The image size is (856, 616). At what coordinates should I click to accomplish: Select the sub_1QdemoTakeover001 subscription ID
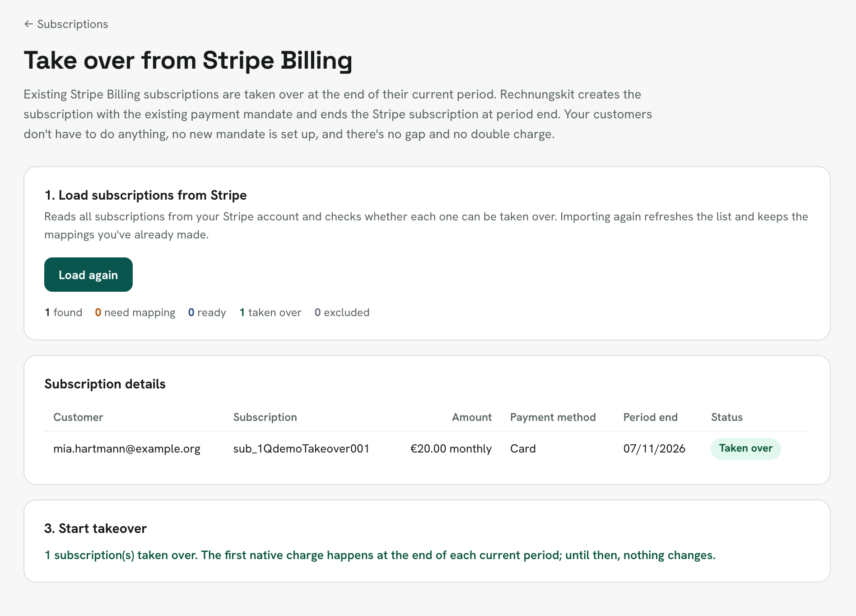301,448
